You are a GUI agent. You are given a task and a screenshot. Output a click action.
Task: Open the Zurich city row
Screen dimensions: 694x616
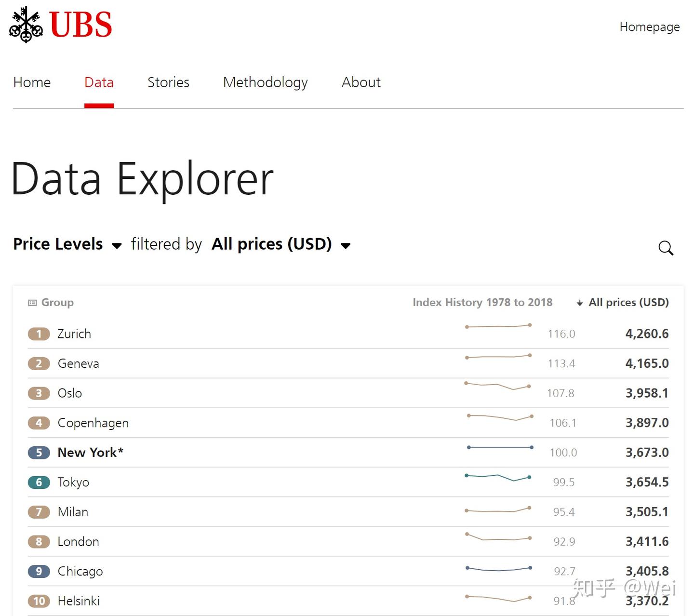(x=348, y=334)
